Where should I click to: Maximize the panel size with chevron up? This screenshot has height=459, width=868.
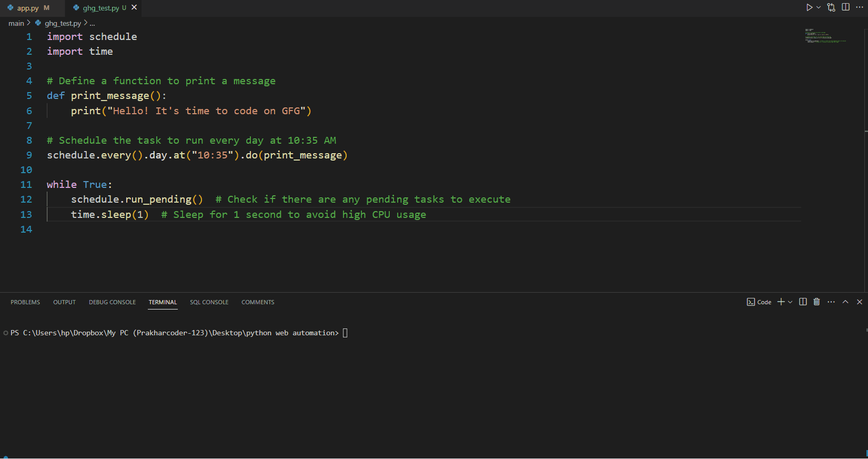(845, 302)
